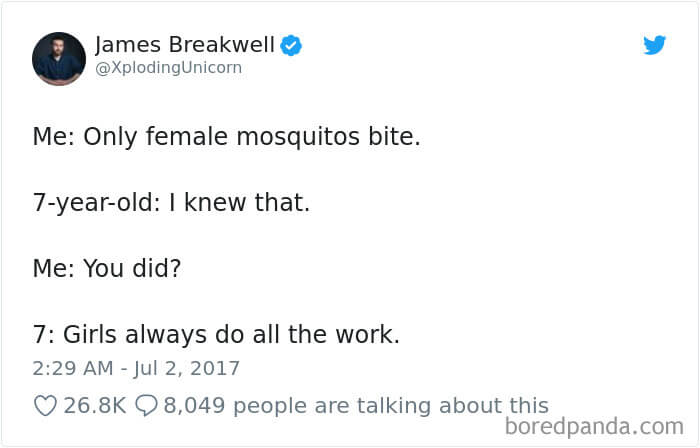Screen dimensions: 700x448
Task: Click 'Girls always do all the work.' text
Action: click(x=231, y=335)
